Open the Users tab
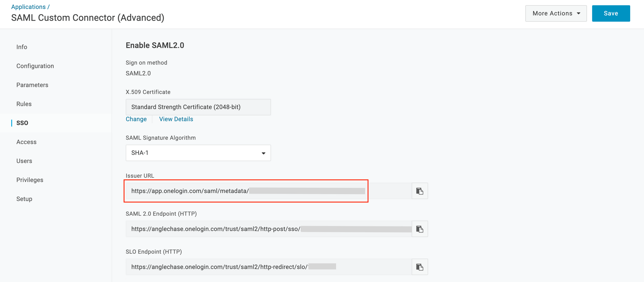Screen dimensions: 644x282 (24, 161)
